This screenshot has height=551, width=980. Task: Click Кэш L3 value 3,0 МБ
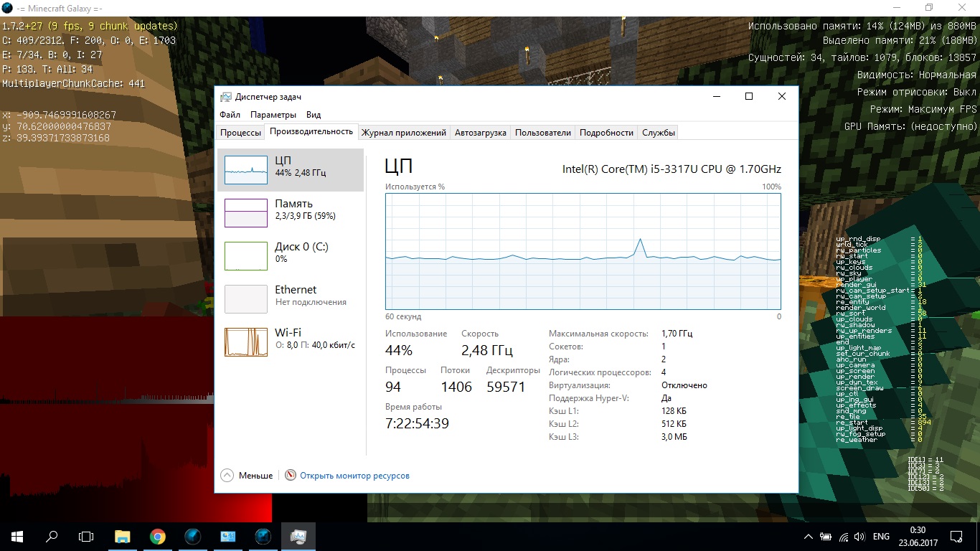point(674,437)
